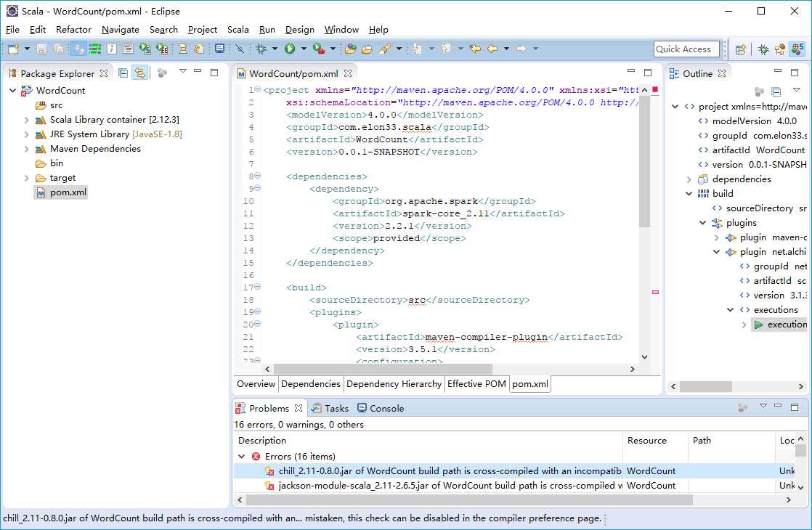Click the editor vertical scrollbar thumb
The height and width of the screenshot is (530, 812).
(x=644, y=161)
